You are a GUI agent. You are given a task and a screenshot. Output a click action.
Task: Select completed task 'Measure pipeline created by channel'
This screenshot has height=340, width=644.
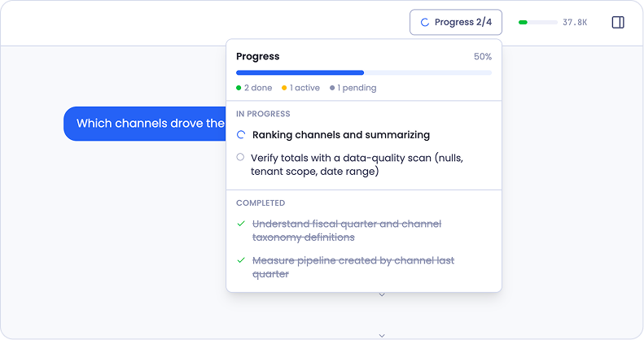point(353,267)
